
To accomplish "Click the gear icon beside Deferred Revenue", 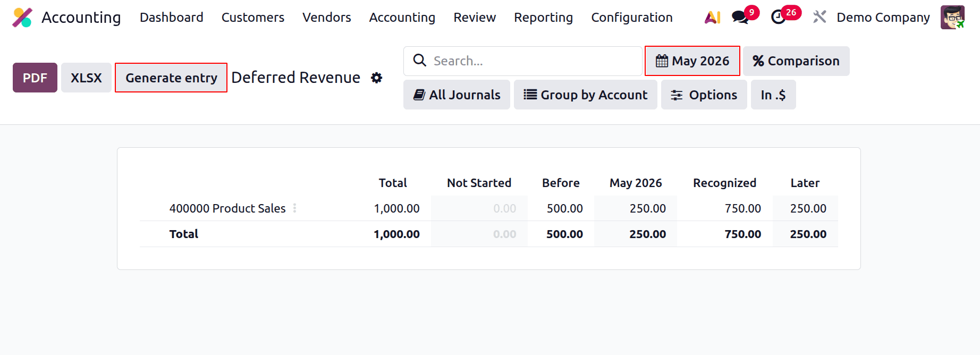I will pyautogui.click(x=377, y=78).
